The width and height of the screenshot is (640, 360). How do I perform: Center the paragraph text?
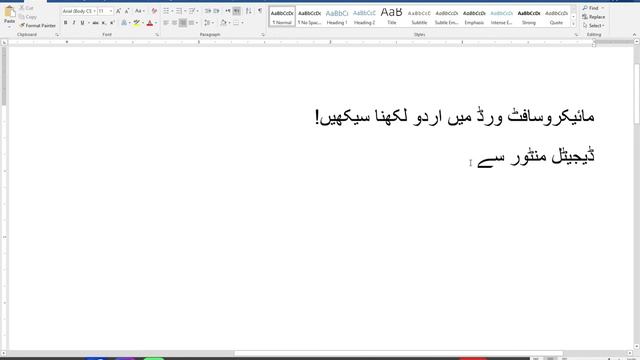[x=174, y=23]
